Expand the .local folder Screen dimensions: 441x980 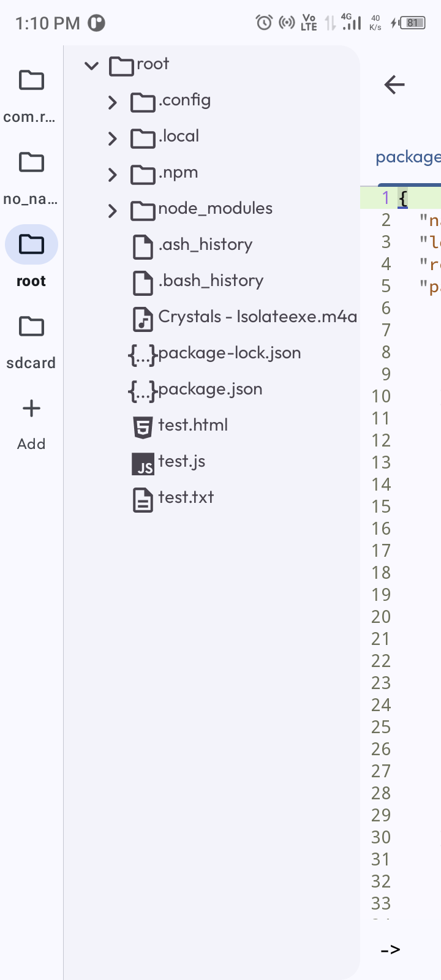[112, 139]
